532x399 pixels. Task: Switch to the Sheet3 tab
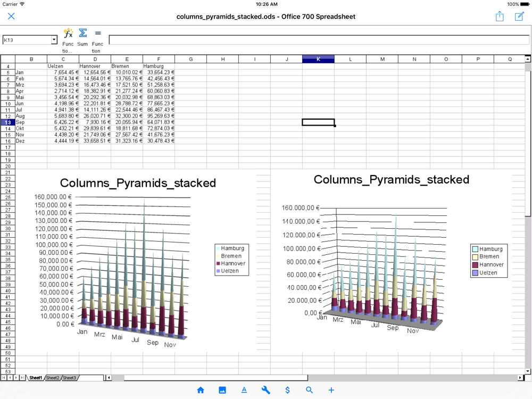70,378
